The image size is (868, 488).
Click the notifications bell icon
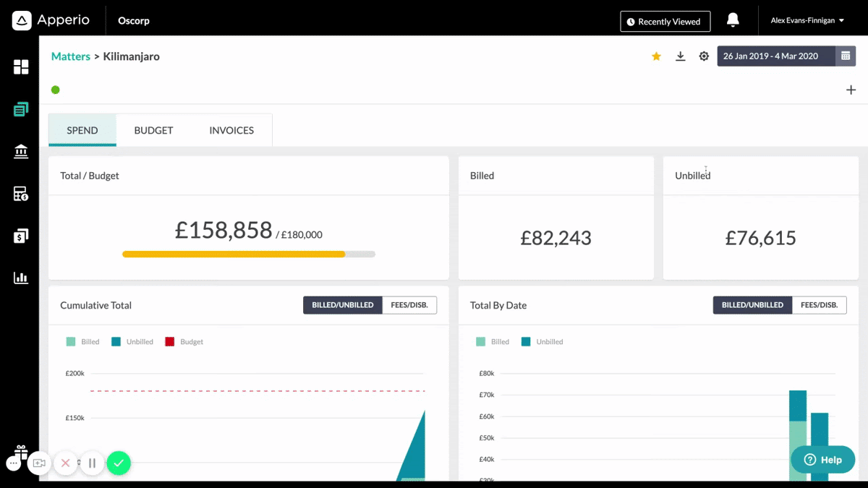733,21
